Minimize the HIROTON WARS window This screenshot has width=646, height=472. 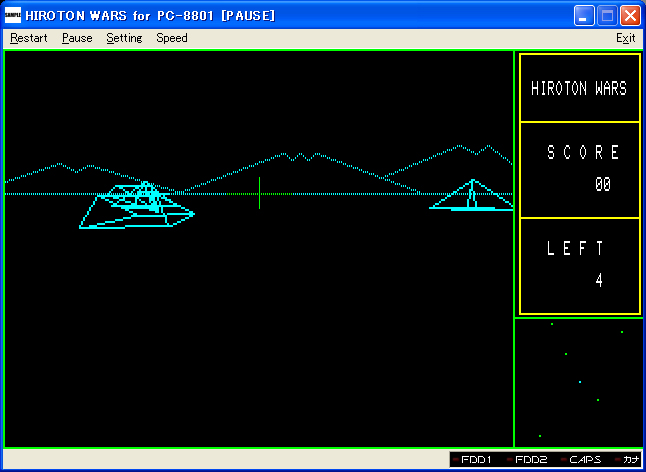pyautogui.click(x=584, y=16)
